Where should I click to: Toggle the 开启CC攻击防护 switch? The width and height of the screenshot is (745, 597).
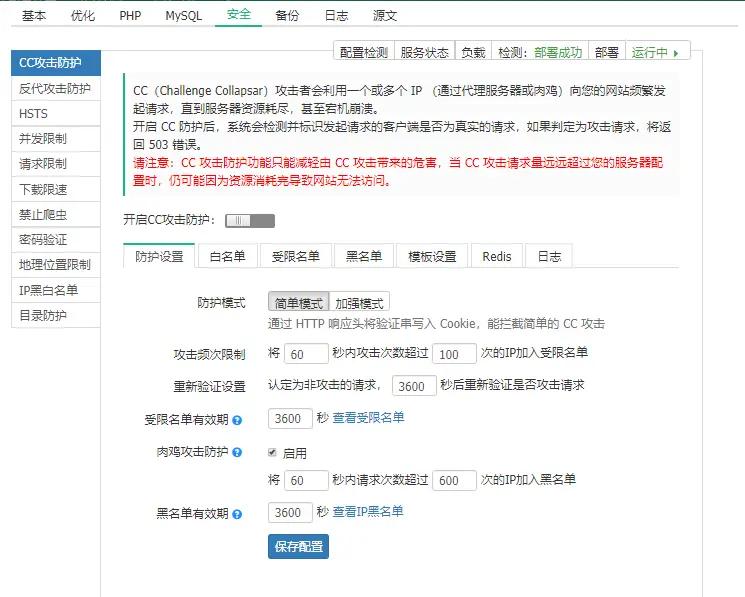(x=249, y=220)
